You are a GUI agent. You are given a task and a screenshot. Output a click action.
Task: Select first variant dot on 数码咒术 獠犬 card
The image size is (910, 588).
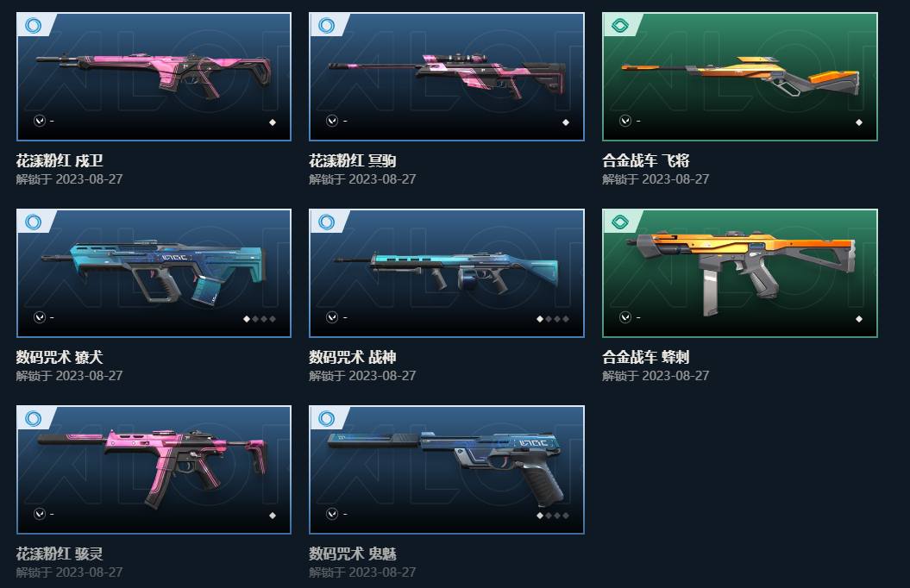247,319
